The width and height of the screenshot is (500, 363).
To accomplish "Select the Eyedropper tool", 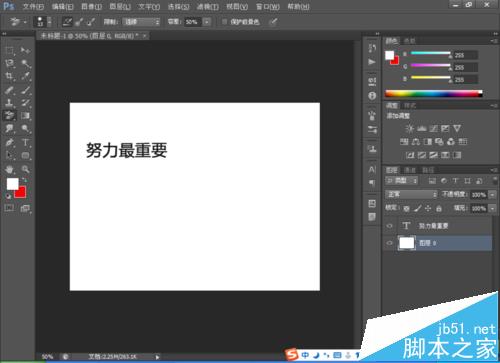I will [x=25, y=77].
